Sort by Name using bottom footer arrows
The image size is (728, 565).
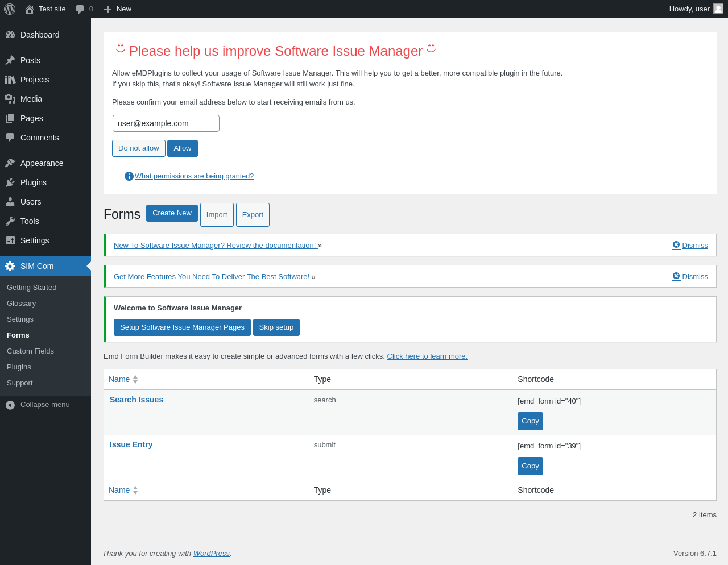(x=135, y=490)
